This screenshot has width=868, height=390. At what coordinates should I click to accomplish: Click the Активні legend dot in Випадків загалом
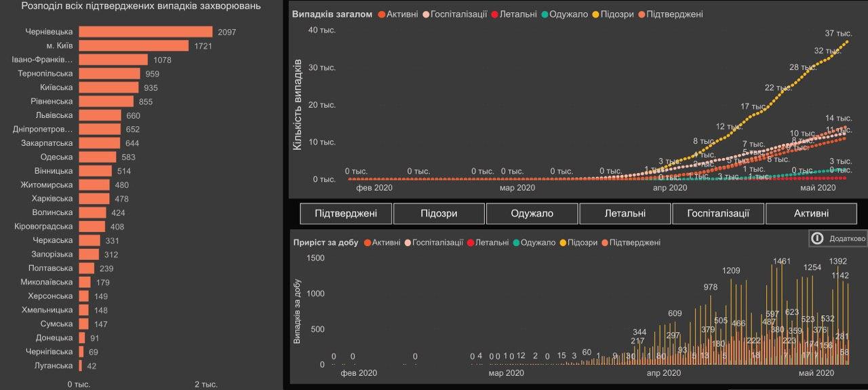(x=381, y=15)
